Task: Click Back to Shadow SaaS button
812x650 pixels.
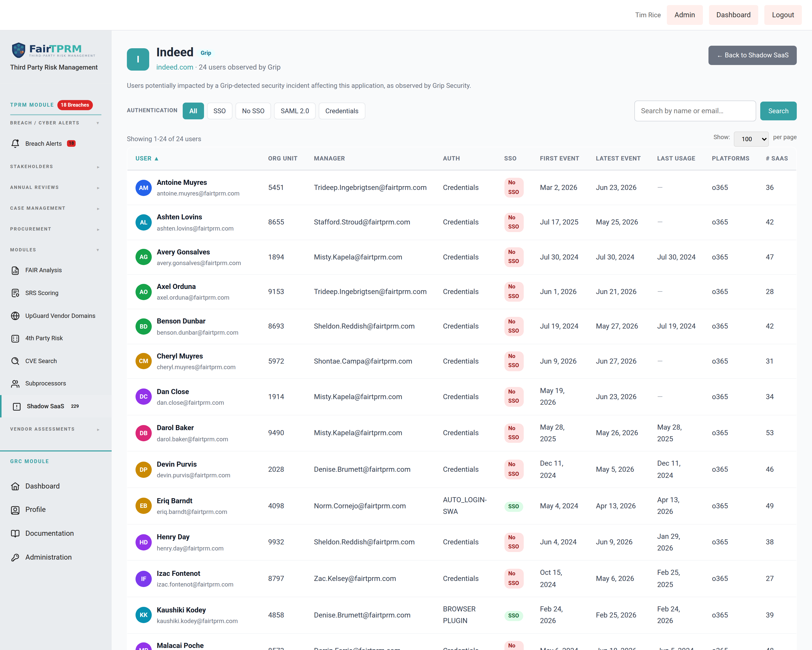Action: [x=752, y=55]
